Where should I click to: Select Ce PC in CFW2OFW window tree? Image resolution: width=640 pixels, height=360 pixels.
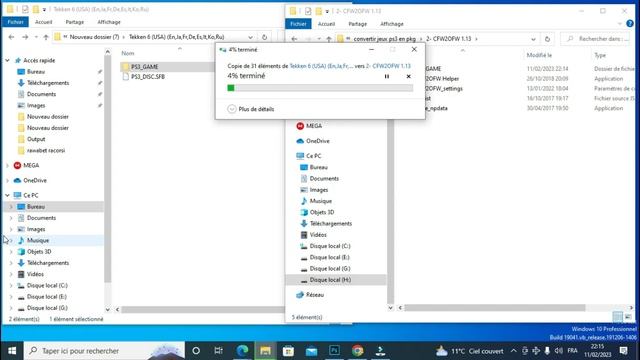[313, 156]
